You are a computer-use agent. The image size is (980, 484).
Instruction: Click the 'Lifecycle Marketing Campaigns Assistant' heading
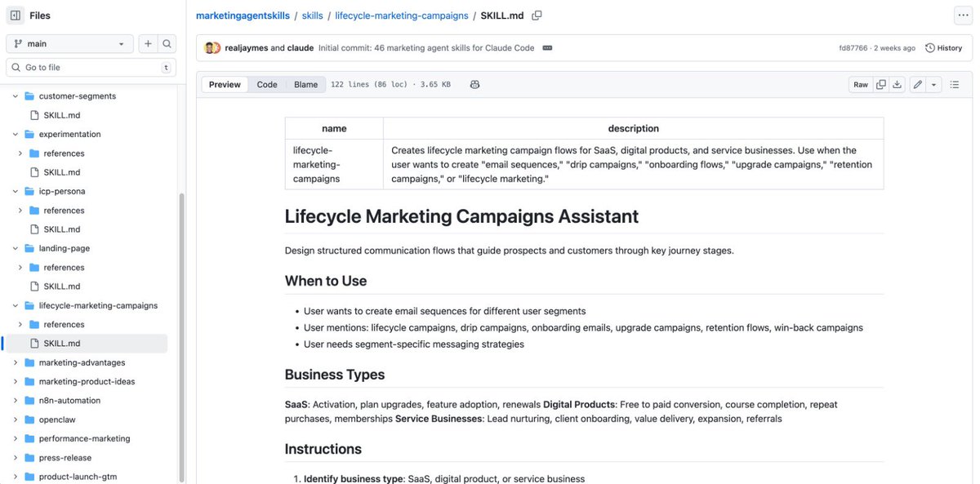461,216
